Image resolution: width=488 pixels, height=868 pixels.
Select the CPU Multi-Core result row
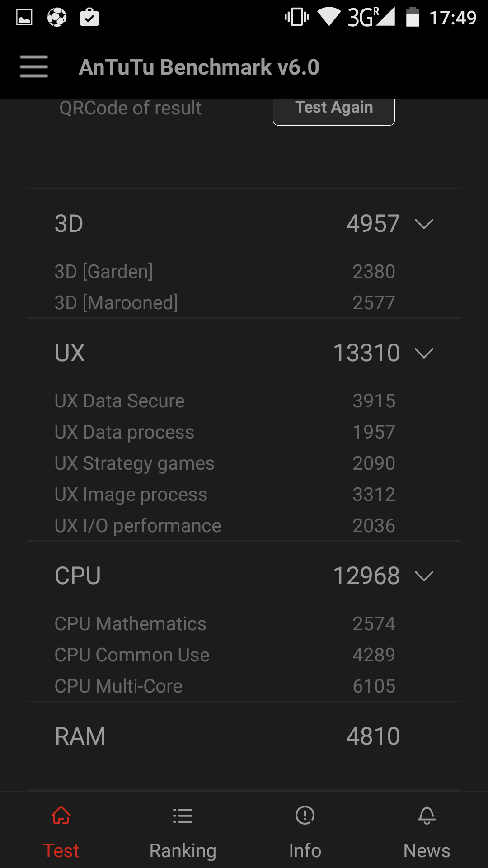244,686
